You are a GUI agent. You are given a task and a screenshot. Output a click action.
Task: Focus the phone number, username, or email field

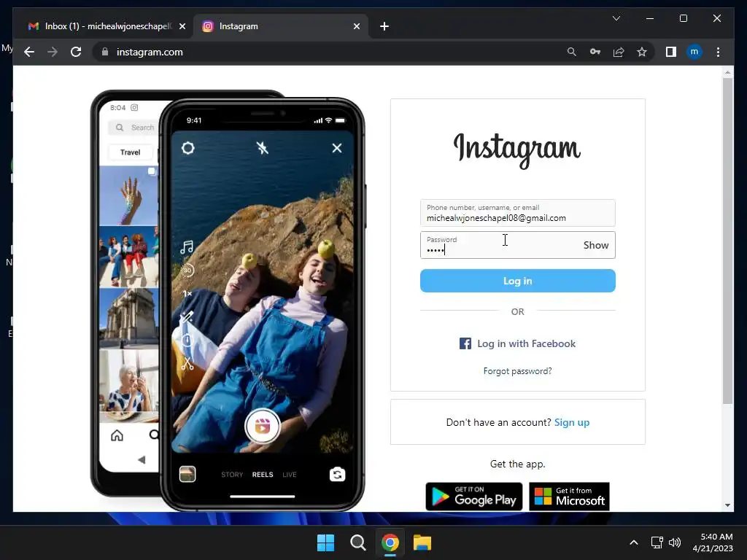(518, 213)
